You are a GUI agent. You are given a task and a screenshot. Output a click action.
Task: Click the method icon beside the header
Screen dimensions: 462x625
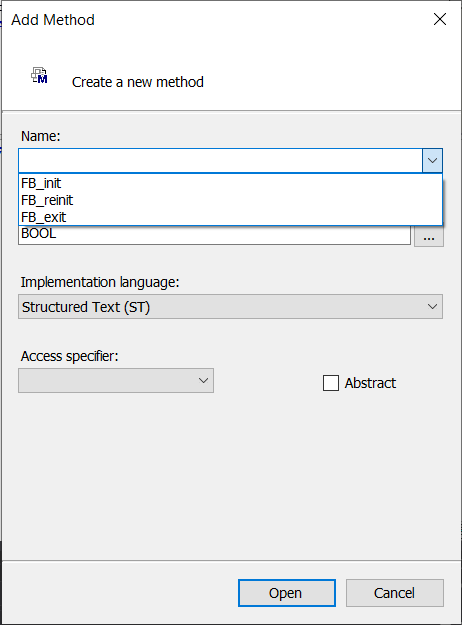[39, 75]
